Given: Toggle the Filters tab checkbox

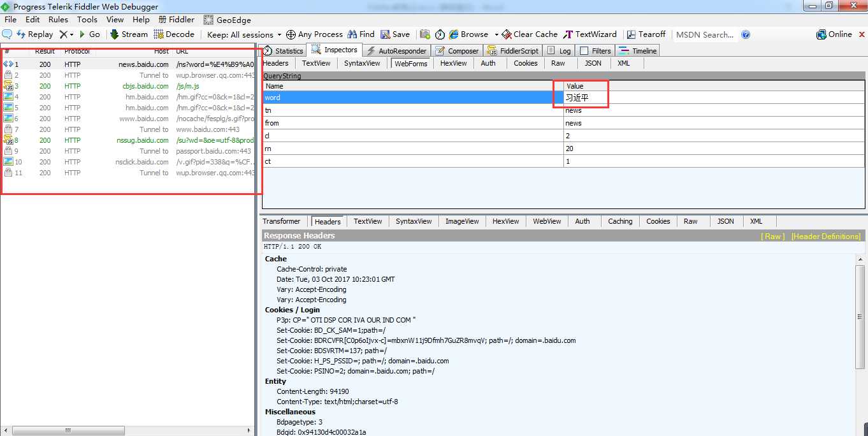Looking at the screenshot, I should 584,50.
